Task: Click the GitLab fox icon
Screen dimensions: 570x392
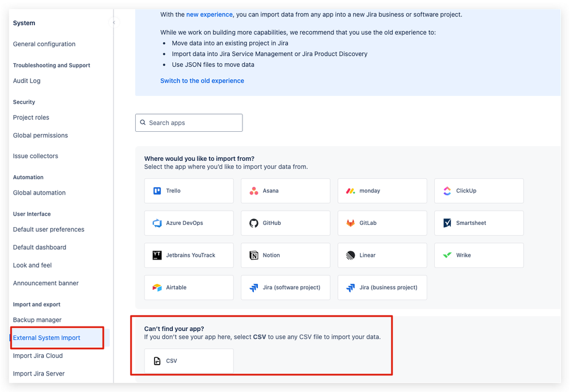Action: (x=350, y=223)
